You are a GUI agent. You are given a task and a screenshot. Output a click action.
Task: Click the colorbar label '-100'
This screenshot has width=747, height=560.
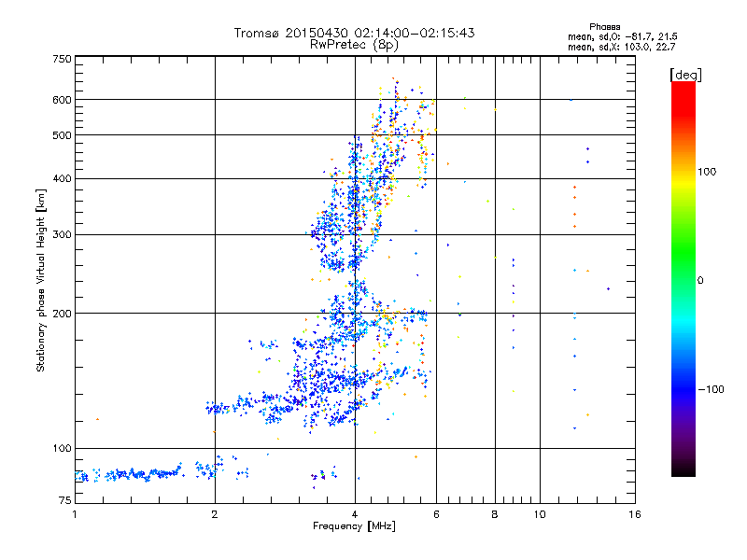tap(711, 389)
